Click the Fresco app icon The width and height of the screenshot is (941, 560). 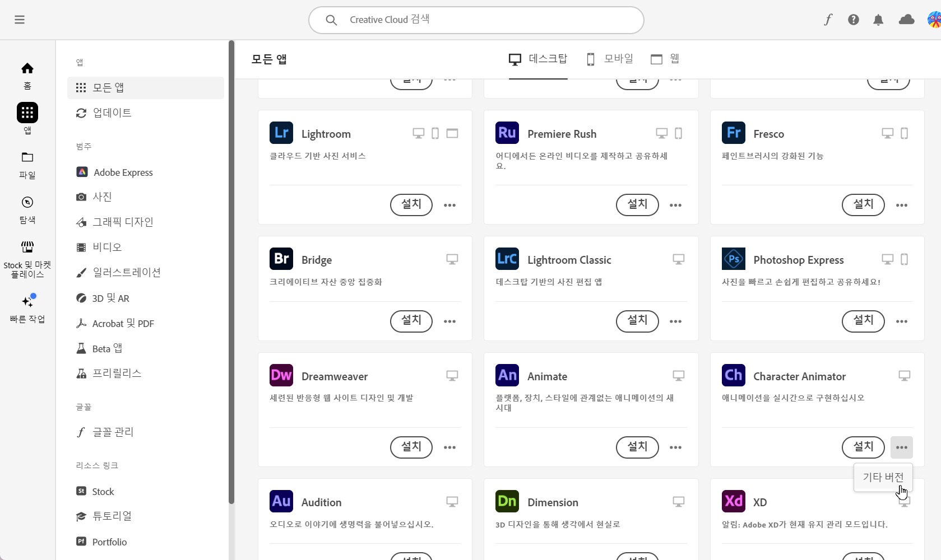[x=734, y=133]
